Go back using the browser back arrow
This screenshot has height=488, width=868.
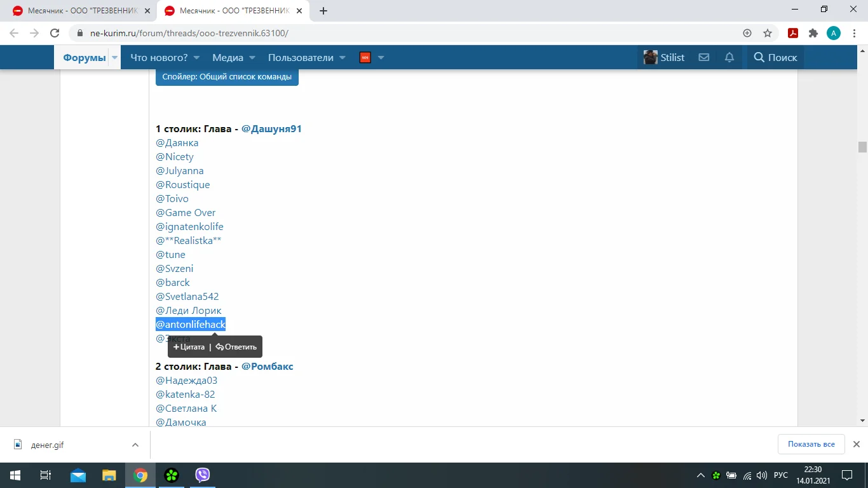14,33
